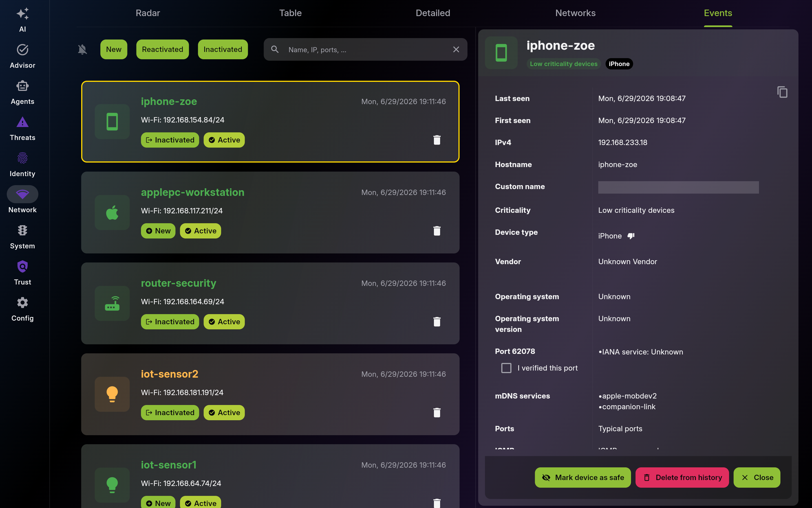The image size is (812, 508).
Task: Switch to the Detailed tab
Action: pyautogui.click(x=433, y=13)
